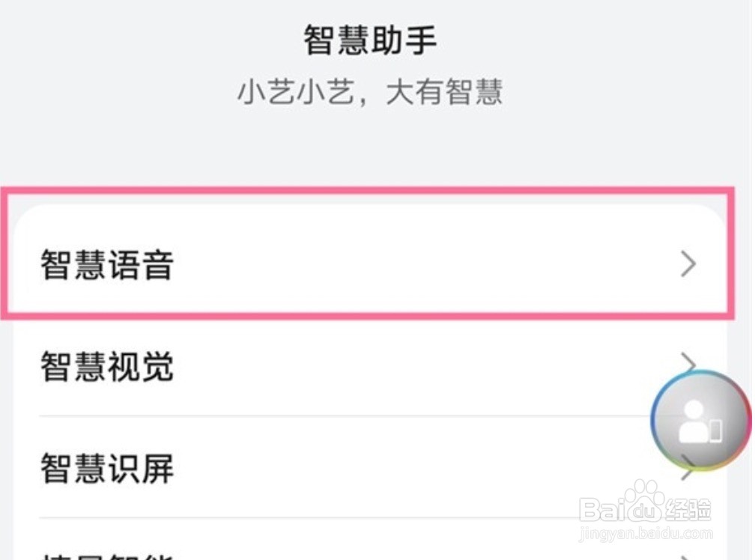Click the white person silhouette glyph
Image resolution: width=755 pixels, height=560 pixels.
point(693,422)
